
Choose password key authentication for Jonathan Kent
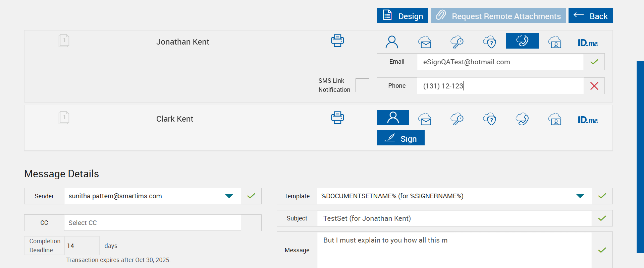tap(457, 42)
